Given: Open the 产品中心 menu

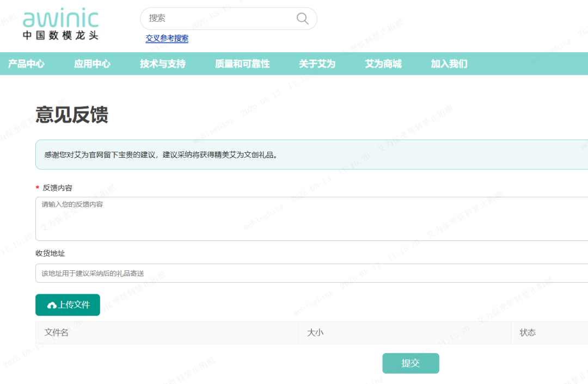Looking at the screenshot, I should (x=26, y=64).
